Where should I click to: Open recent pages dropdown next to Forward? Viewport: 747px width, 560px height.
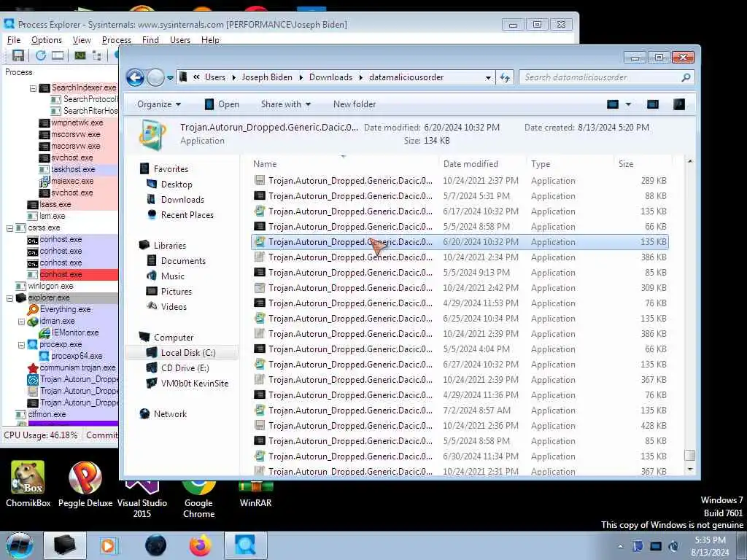(170, 77)
